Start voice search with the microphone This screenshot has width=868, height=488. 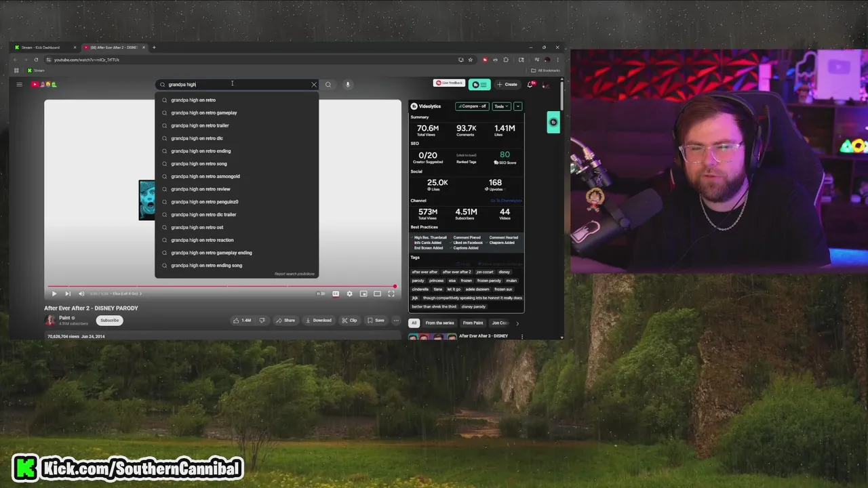pos(348,85)
